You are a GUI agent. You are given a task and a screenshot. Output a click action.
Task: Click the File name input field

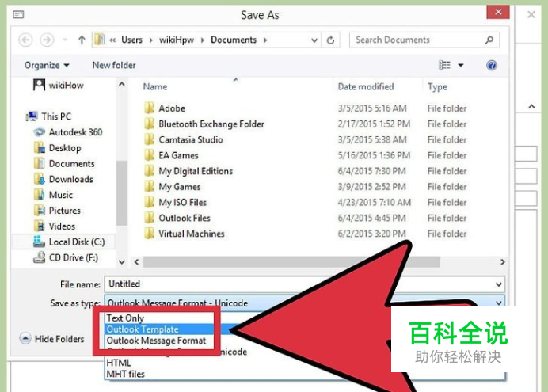click(304, 284)
